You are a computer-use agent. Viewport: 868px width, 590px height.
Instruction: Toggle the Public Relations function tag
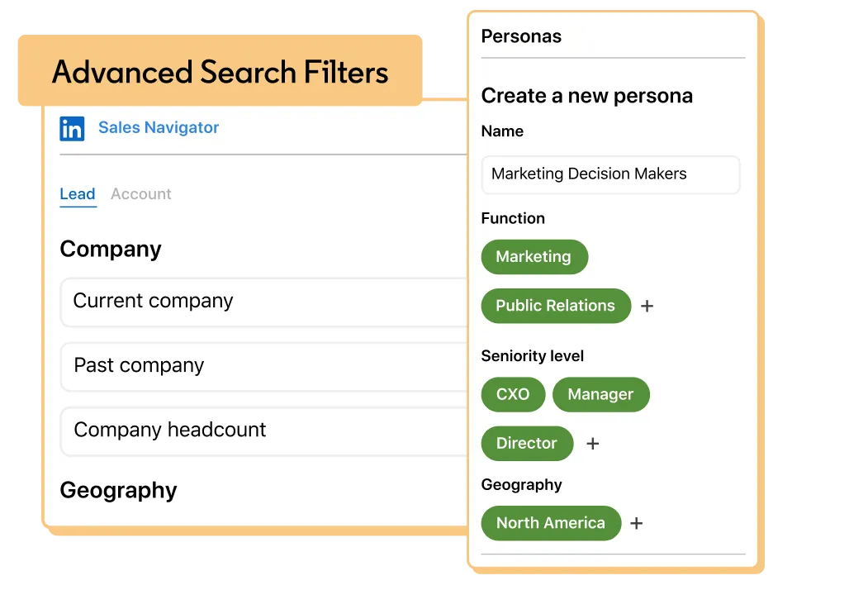pos(555,306)
